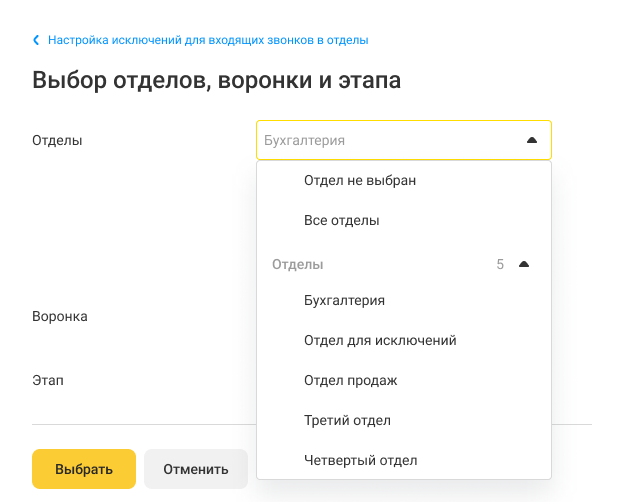The width and height of the screenshot is (624, 502).
Task: Click the Воронка field label
Action: 60,316
